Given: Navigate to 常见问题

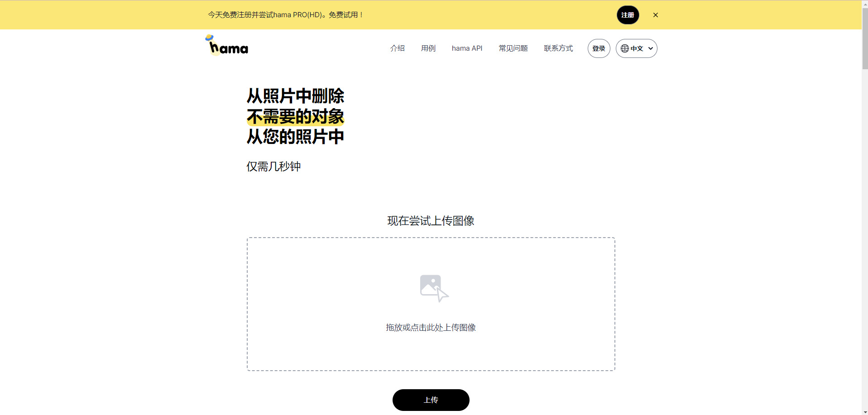Looking at the screenshot, I should (x=513, y=48).
